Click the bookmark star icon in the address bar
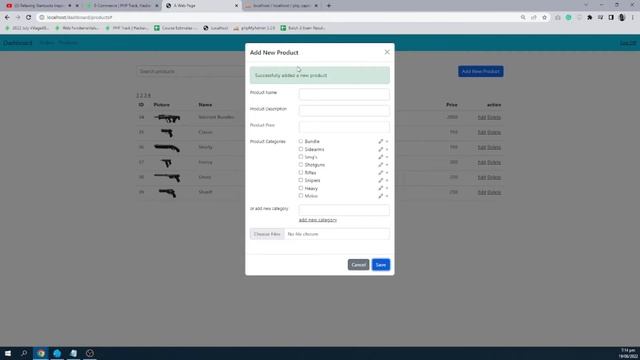This screenshot has width=640, height=360. tap(544, 18)
